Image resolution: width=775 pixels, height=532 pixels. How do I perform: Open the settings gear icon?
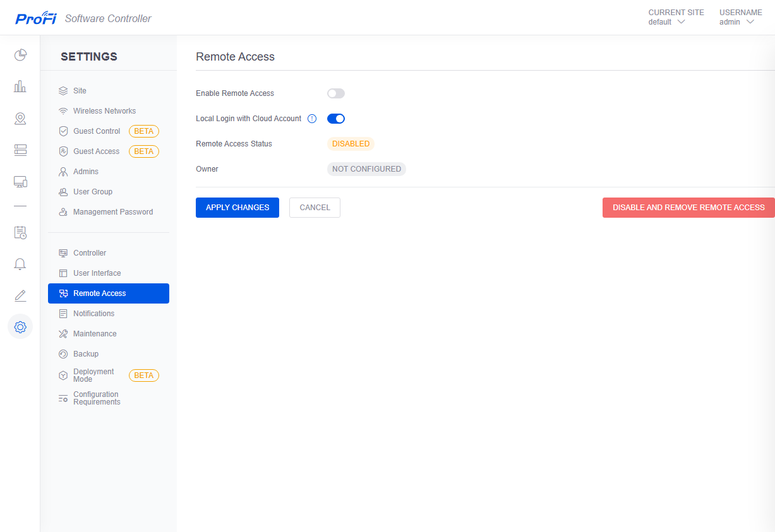20,327
